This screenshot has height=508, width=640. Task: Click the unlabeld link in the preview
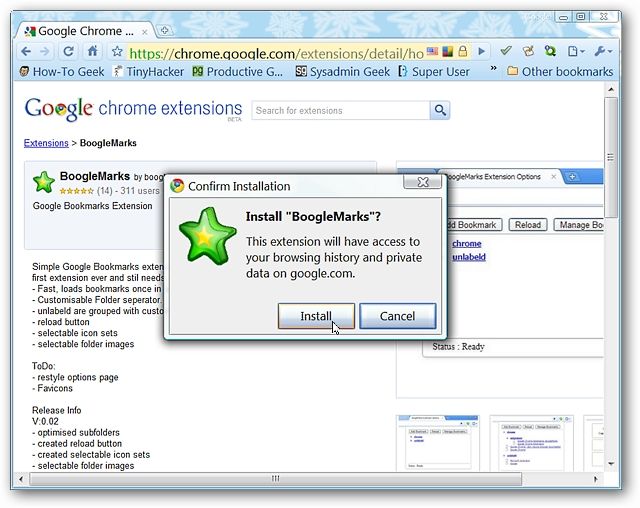469,257
